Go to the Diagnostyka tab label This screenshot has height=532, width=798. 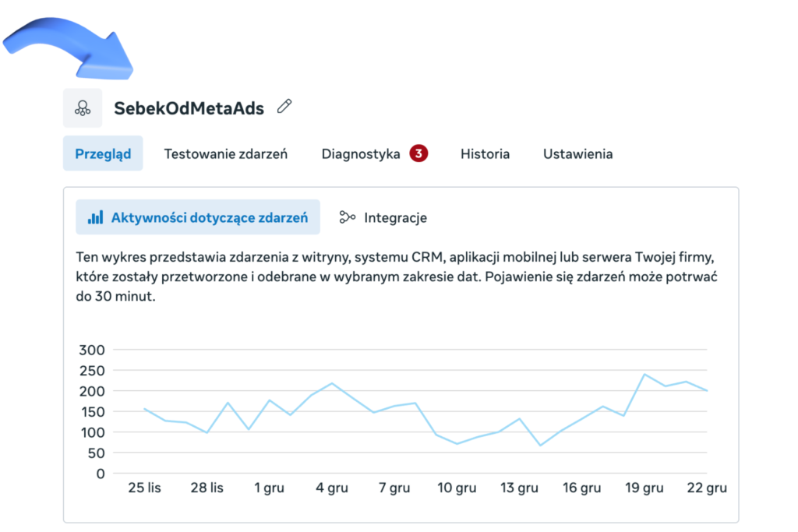coord(360,154)
